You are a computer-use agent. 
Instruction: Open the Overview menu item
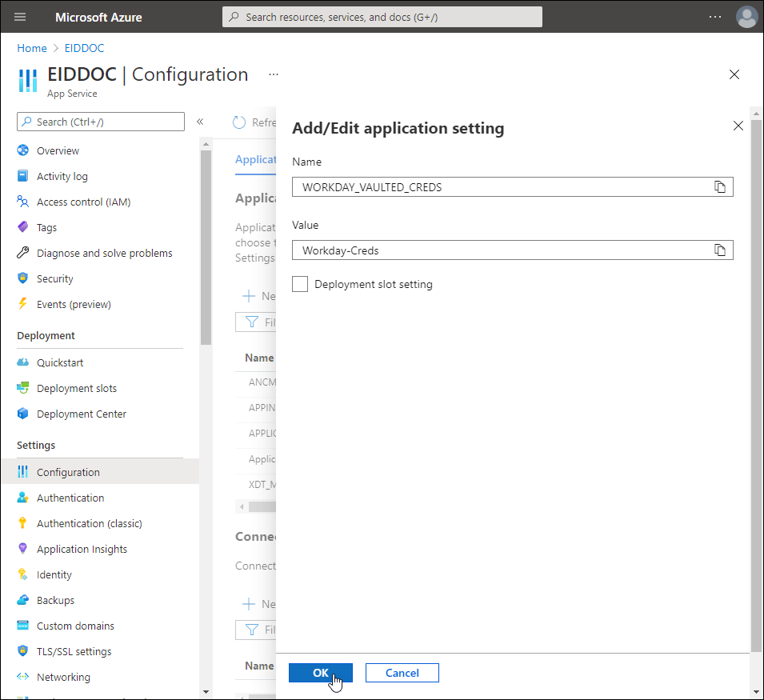pyautogui.click(x=58, y=150)
